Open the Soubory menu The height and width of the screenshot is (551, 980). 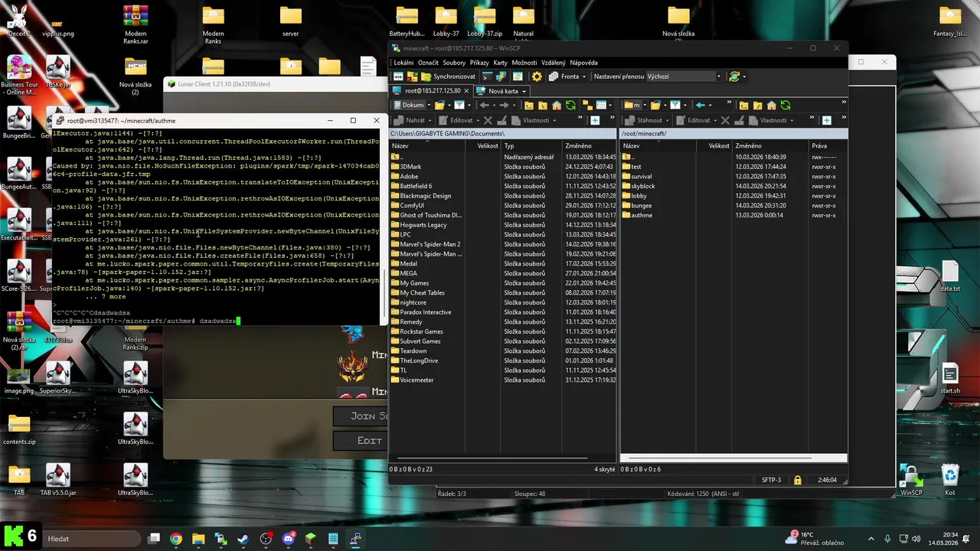454,63
